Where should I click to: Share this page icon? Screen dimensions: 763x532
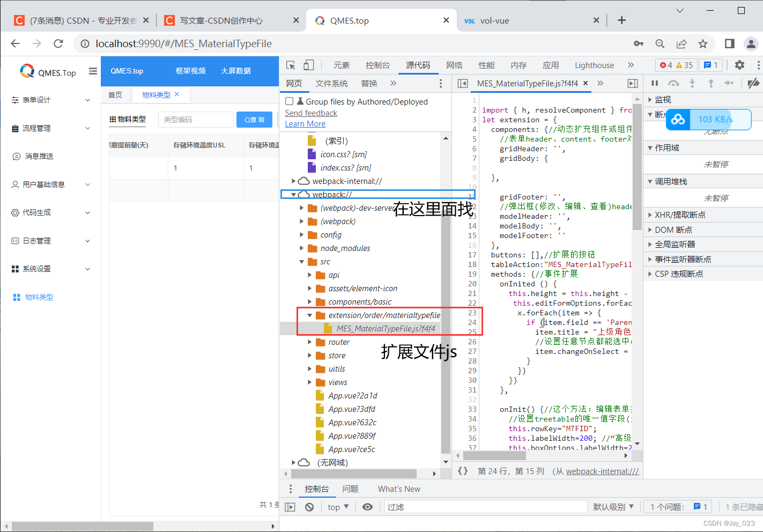(x=681, y=43)
